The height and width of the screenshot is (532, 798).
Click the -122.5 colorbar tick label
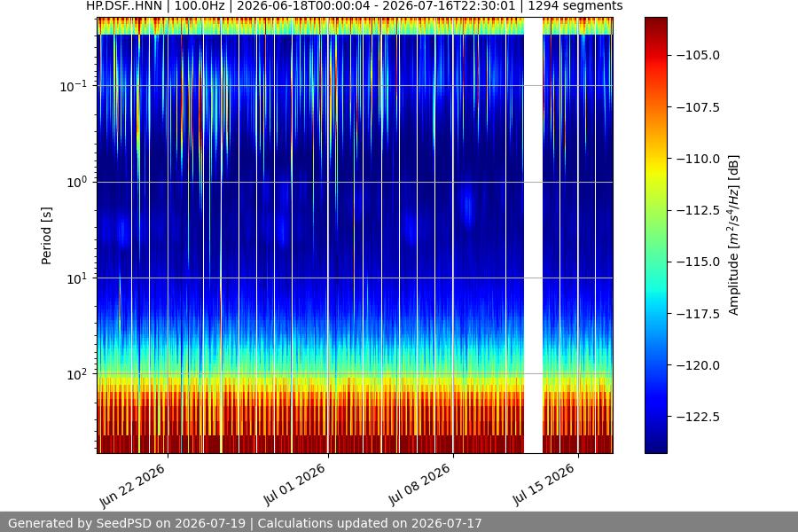pyautogui.click(x=699, y=417)
